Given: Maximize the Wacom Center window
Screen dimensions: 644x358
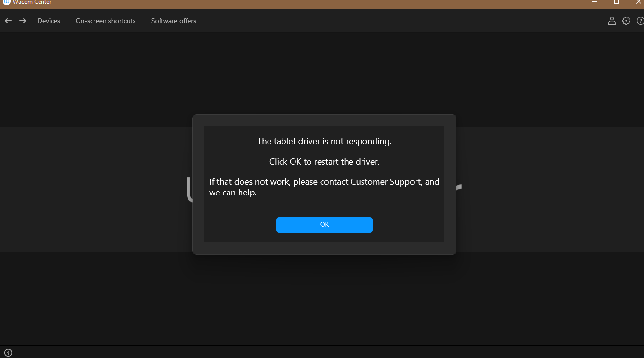Looking at the screenshot, I should [x=617, y=2].
